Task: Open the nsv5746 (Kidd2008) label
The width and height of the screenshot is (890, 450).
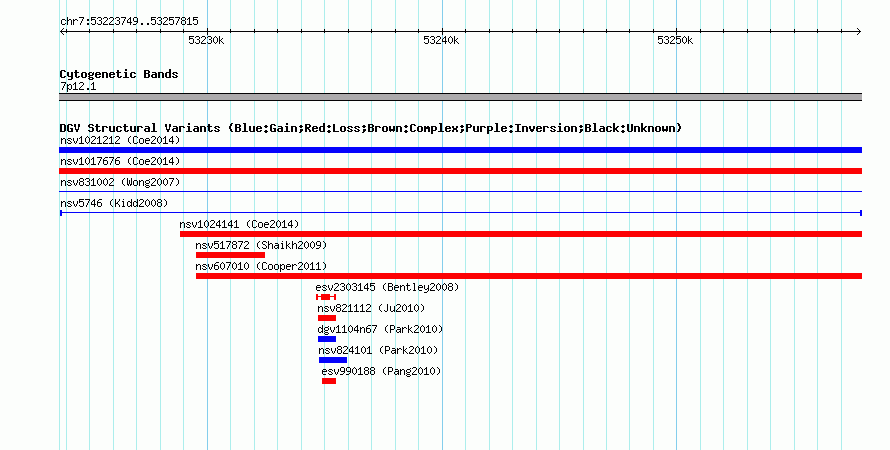Action: (114, 203)
